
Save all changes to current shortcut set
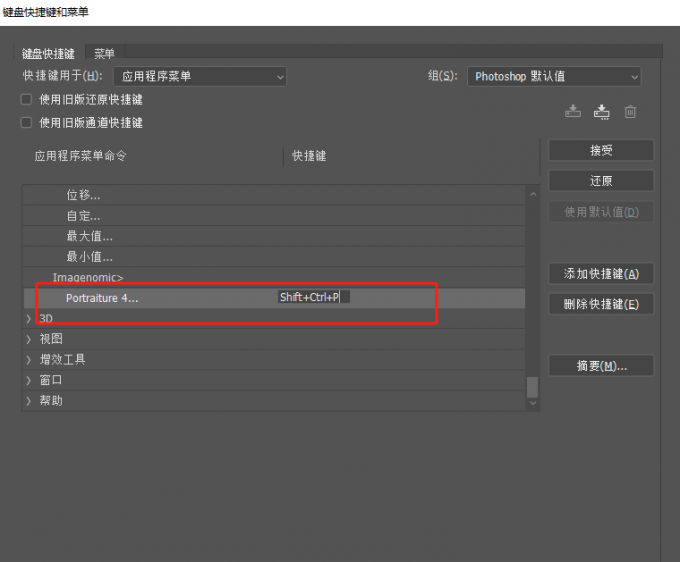[573, 111]
